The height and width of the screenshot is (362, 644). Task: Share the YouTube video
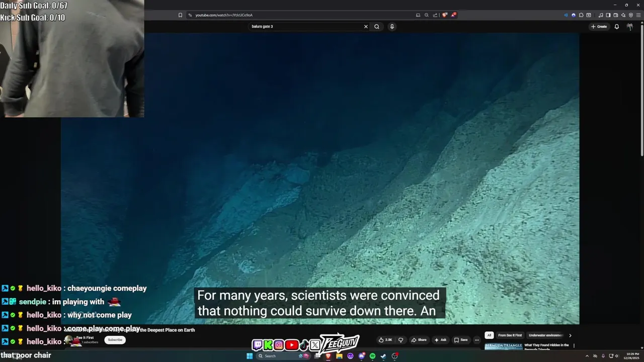click(419, 340)
